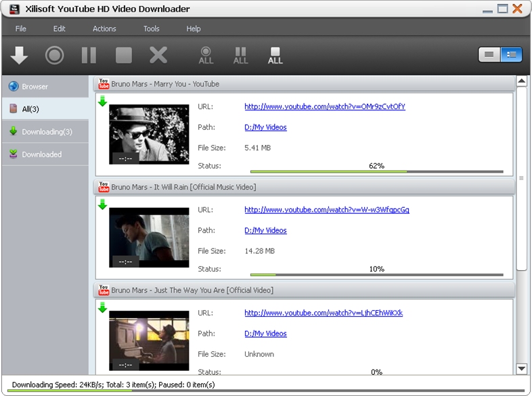Screen dimensions: 532x396
Task: Click the time overlay on Marry You thumbnail
Action: click(x=125, y=158)
